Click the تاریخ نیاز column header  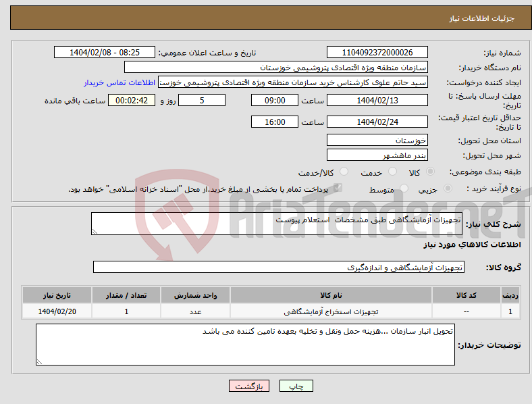pos(57,295)
